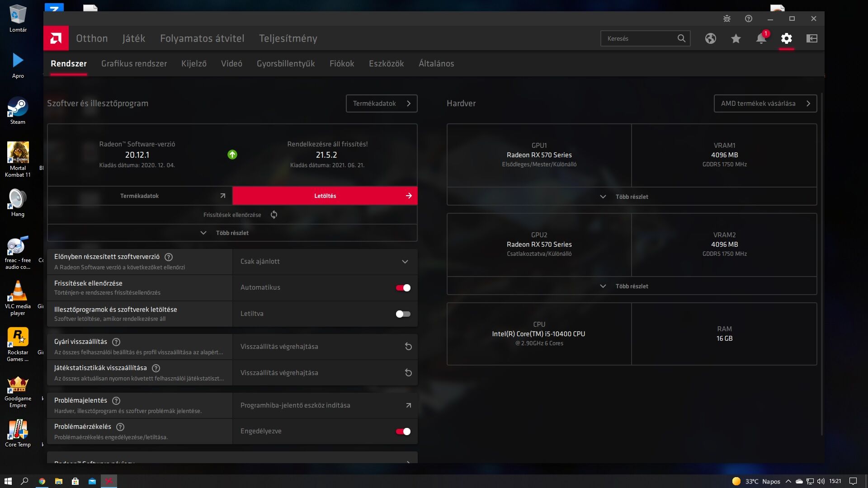Screen dimensions: 868x488
Task: Open the Csak ajánlott dropdown
Action: coord(325,262)
